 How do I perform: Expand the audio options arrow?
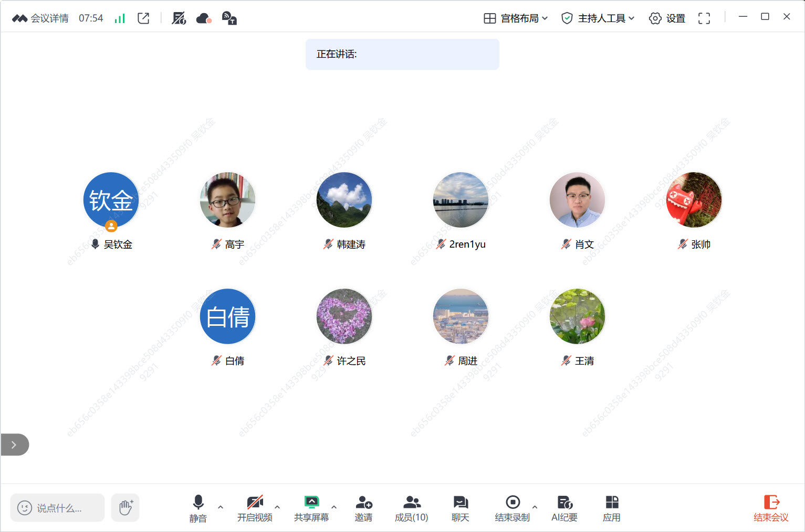(x=221, y=507)
